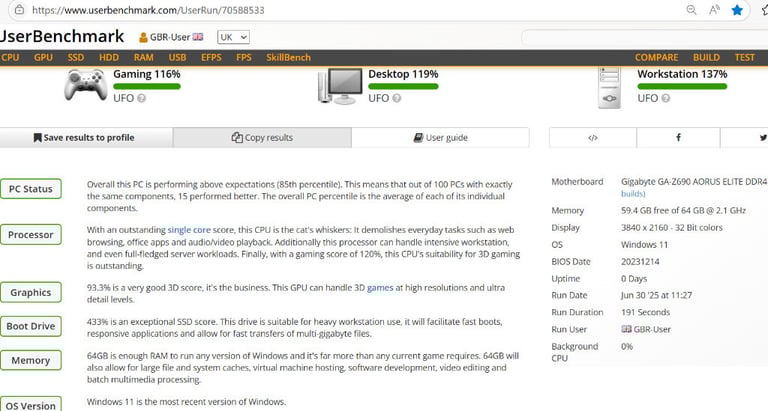The width and height of the screenshot is (768, 411).
Task: Click the gaming controller icon
Action: (x=86, y=84)
